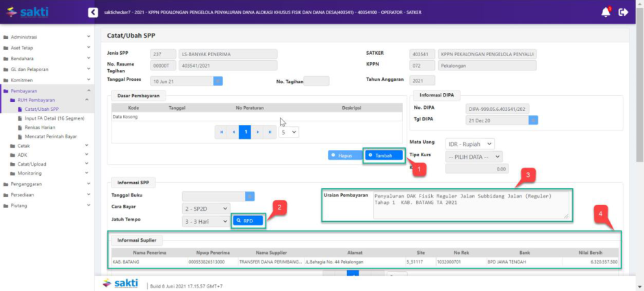Open the Tanggal Buku calendar picker

(250, 195)
